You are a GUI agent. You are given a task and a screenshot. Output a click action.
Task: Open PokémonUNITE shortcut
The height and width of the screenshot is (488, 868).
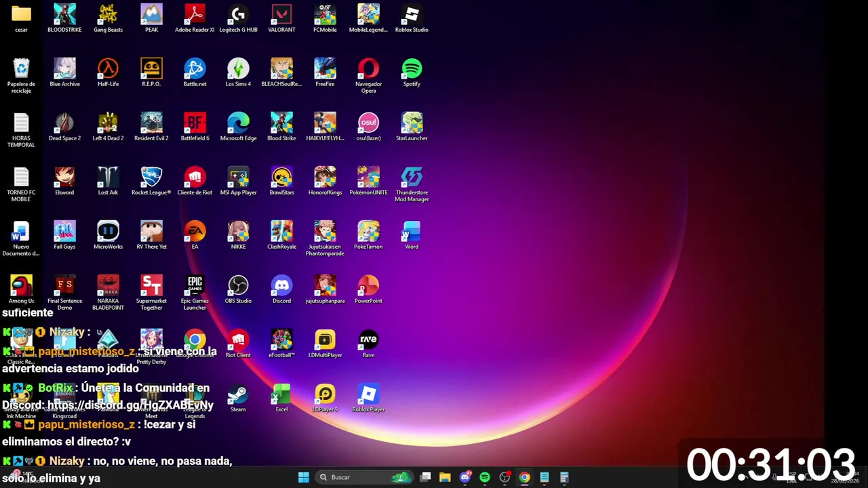point(368,181)
